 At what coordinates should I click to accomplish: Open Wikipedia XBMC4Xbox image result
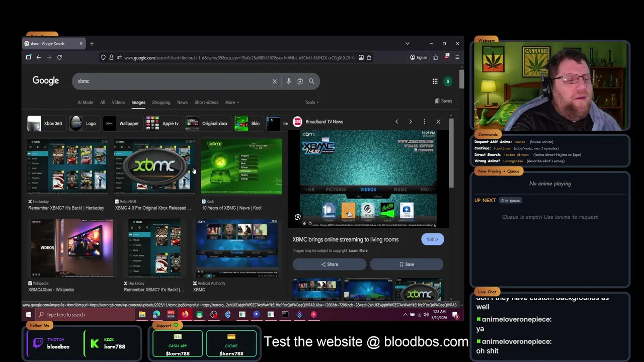click(x=71, y=248)
